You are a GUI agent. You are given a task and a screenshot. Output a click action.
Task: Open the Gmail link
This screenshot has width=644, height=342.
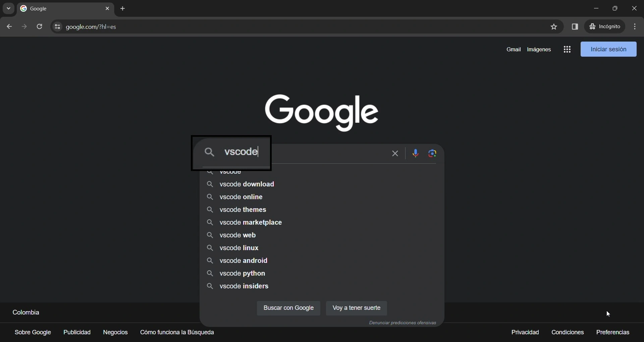point(514,50)
